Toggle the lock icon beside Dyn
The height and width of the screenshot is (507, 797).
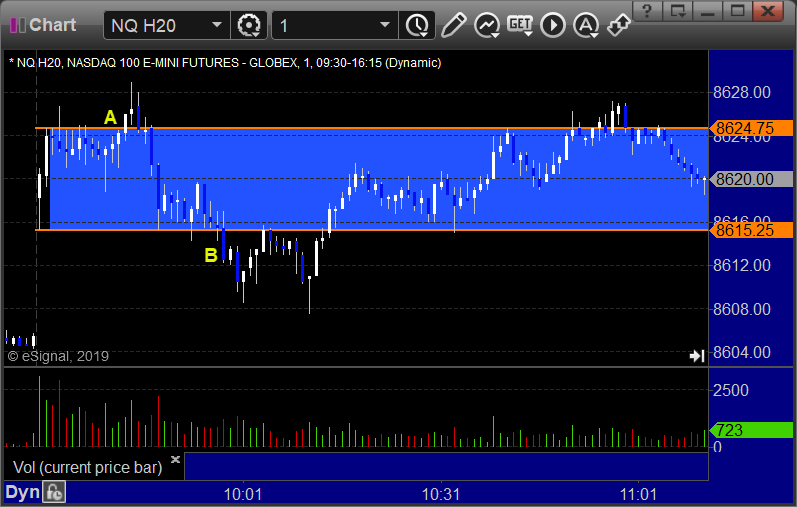54,492
